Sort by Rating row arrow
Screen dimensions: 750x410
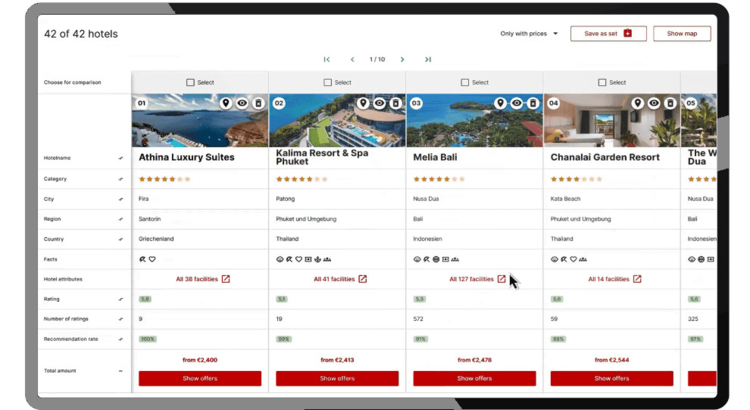[121, 299]
